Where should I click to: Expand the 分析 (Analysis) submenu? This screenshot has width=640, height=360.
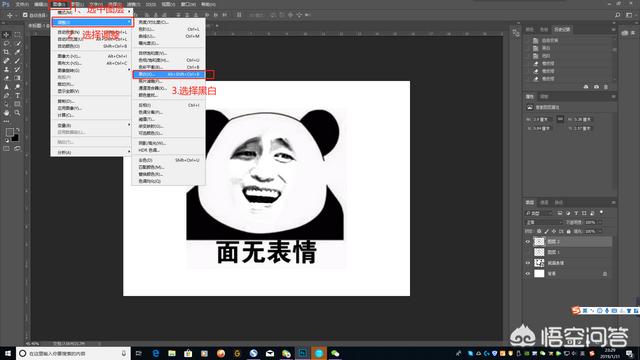129,152
